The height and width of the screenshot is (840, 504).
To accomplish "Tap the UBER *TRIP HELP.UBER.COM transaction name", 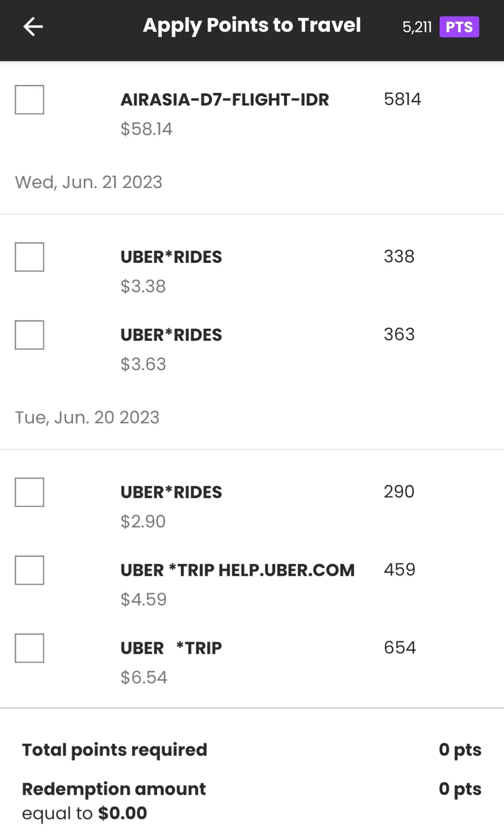I will coord(237,570).
